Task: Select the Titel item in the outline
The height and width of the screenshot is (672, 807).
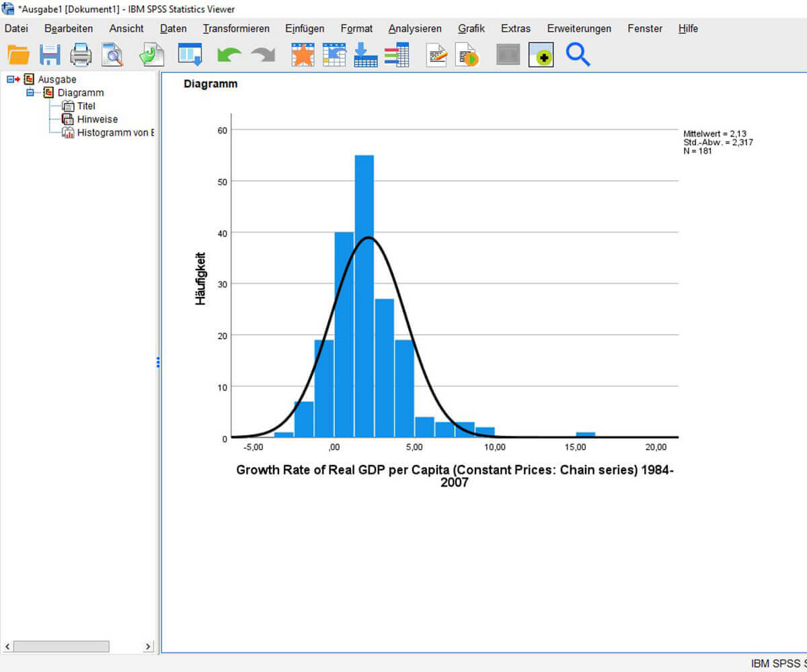Action: tap(86, 106)
